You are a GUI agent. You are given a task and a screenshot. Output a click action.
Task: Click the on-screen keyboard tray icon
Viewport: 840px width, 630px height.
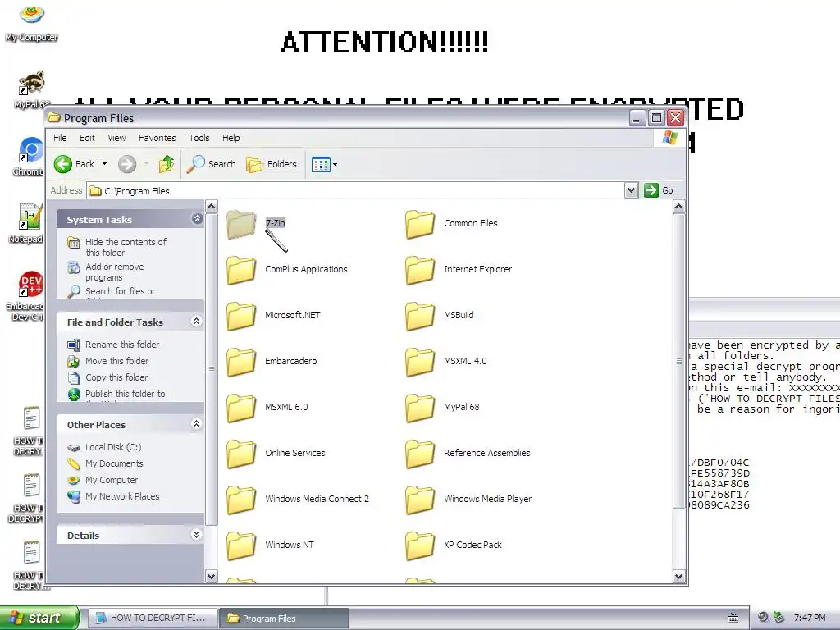click(x=733, y=619)
